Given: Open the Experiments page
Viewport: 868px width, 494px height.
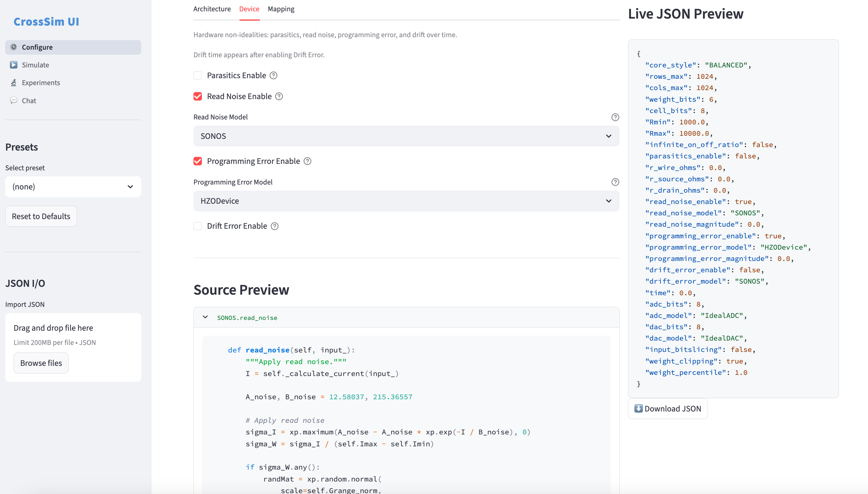Looking at the screenshot, I should 73,83.
